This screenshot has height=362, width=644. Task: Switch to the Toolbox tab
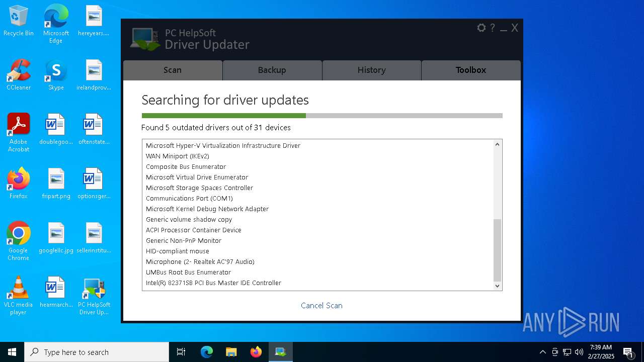coord(471,70)
